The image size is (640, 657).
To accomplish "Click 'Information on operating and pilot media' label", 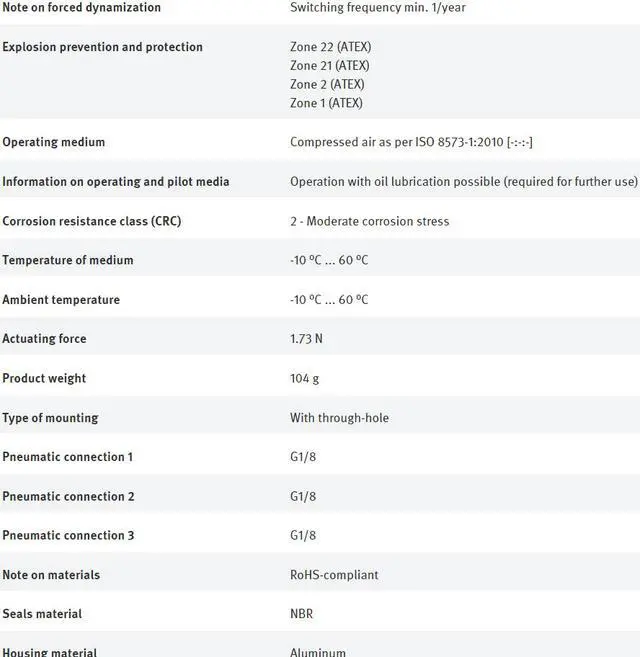I will (115, 182).
